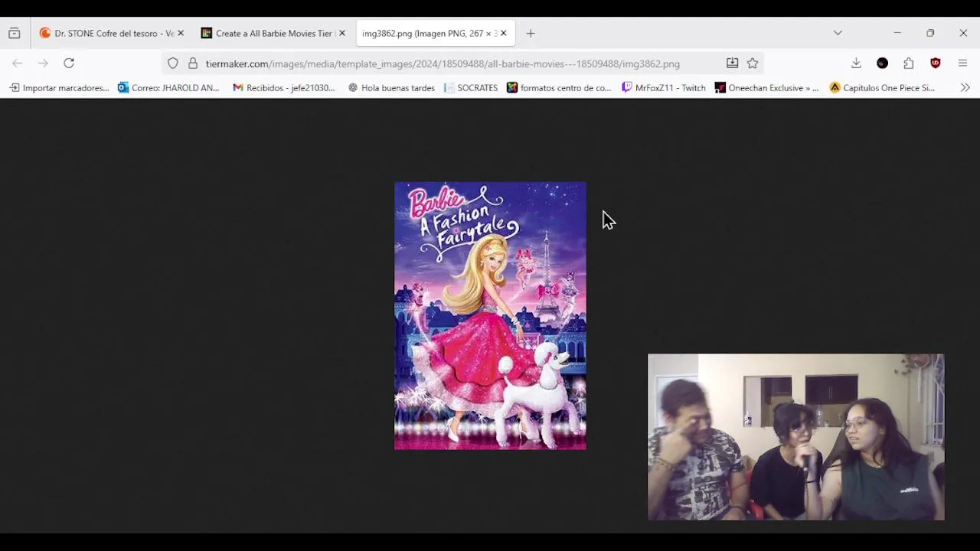Reload the current page
The width and height of the screenshot is (980, 551).
[69, 64]
